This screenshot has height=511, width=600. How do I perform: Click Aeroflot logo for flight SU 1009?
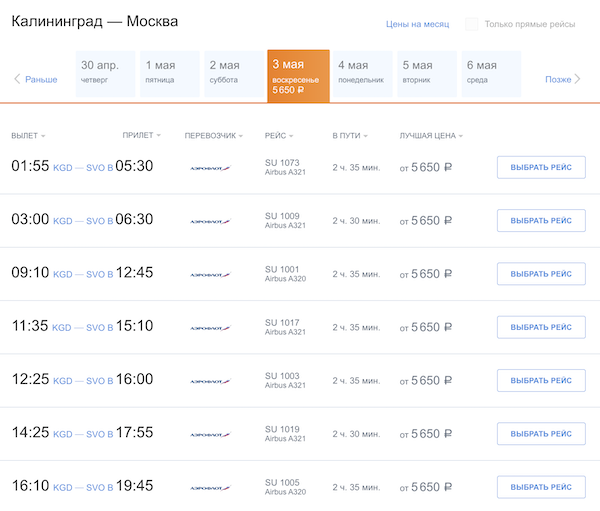coord(210,220)
